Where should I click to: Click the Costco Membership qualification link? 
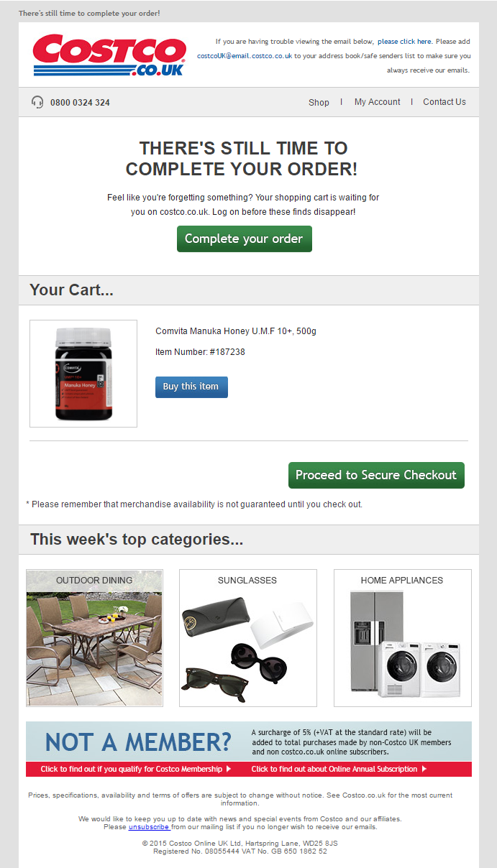click(136, 769)
